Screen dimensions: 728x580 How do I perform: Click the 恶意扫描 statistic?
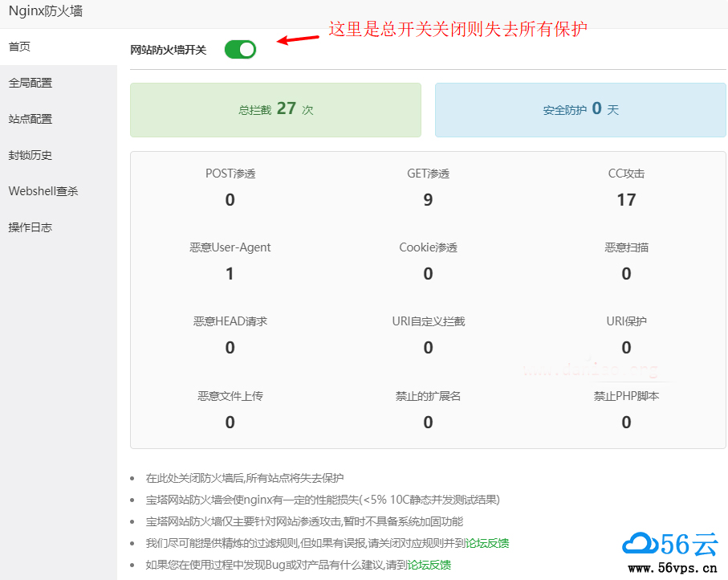626,247
